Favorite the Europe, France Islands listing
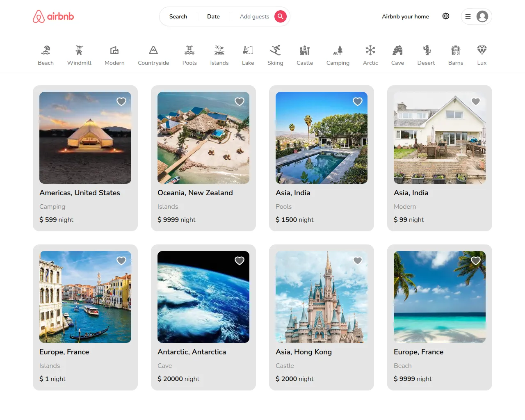The height and width of the screenshot is (420, 525). tap(121, 260)
